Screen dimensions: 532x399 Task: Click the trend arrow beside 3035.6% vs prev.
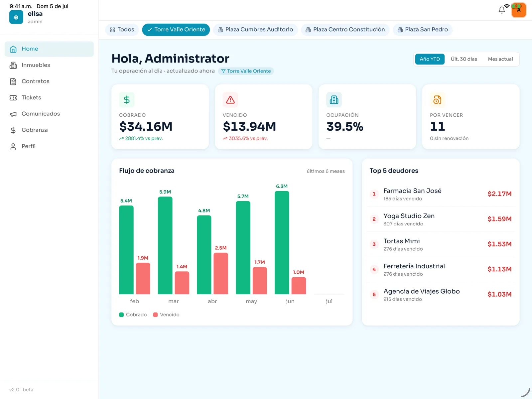[x=225, y=139]
